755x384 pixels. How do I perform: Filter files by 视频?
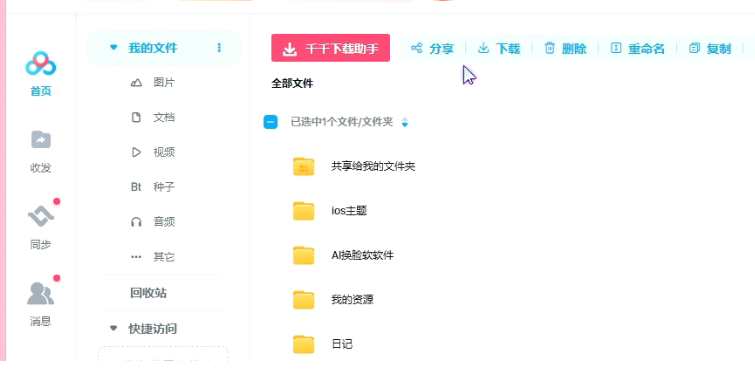[x=164, y=152]
